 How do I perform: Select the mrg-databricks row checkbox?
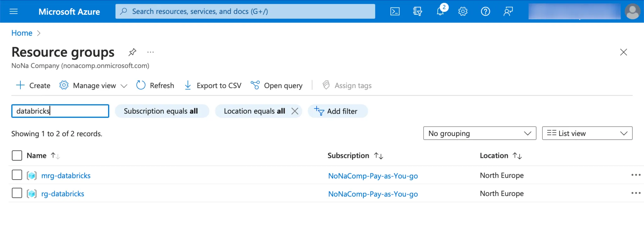pyautogui.click(x=17, y=175)
